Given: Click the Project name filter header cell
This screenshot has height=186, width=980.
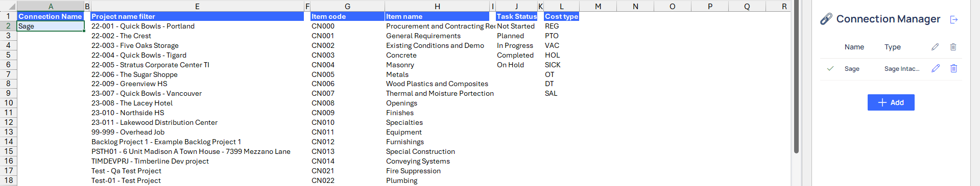Looking at the screenshot, I should pyautogui.click(x=197, y=16).
